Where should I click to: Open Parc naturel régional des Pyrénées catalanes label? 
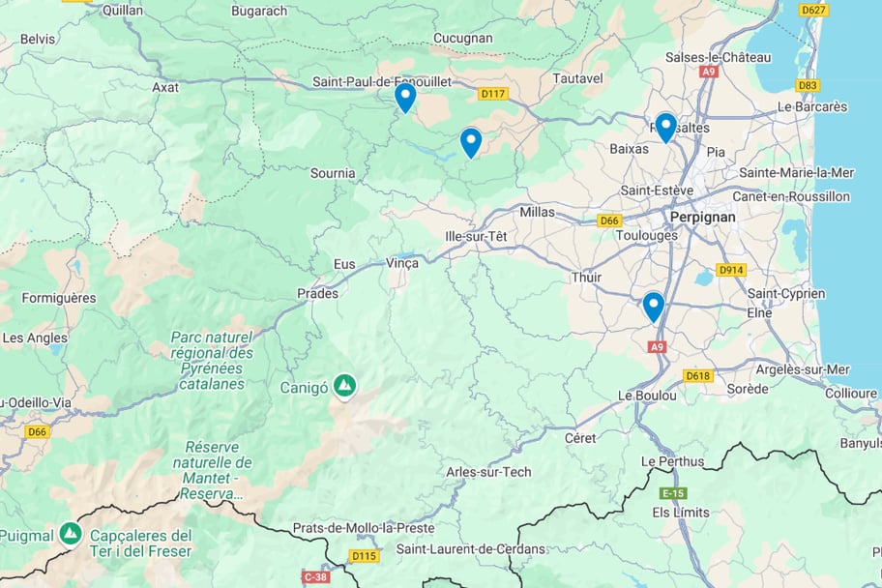click(x=212, y=361)
